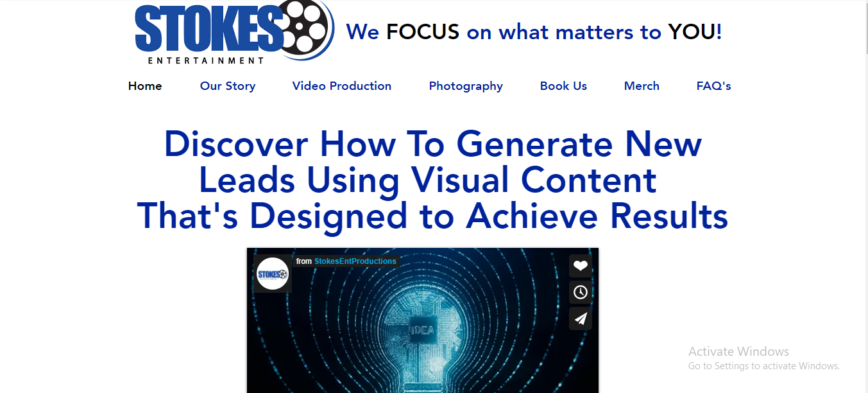Click the 'We FOCUS on what matters to YOU!' tagline

[x=534, y=31]
